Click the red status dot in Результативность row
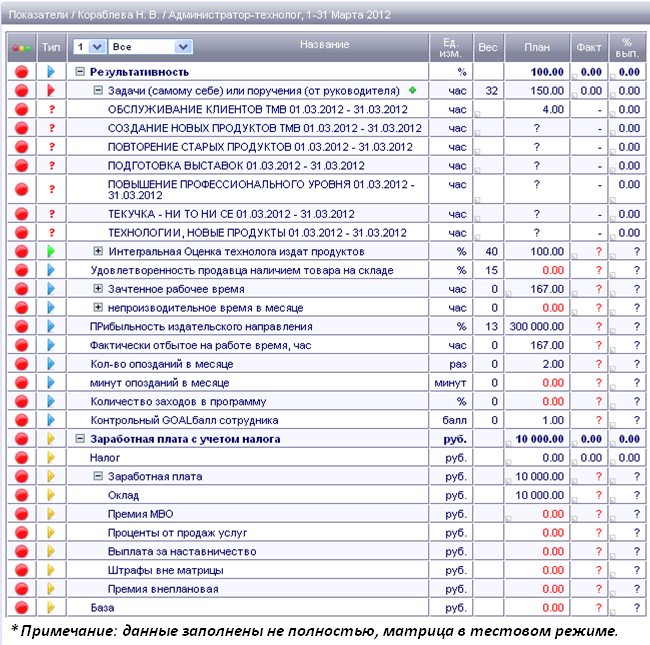Viewport: 650px width, 645px height. point(22,72)
